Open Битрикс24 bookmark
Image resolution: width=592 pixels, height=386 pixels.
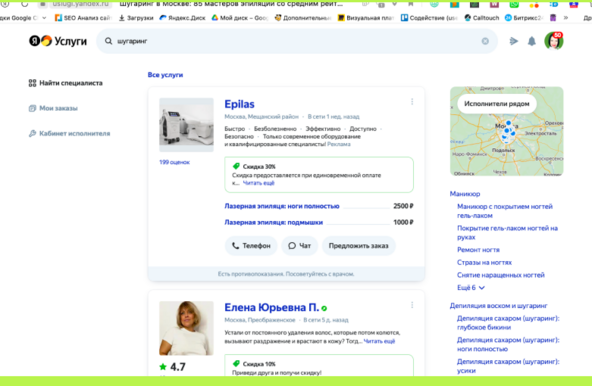pos(524,18)
